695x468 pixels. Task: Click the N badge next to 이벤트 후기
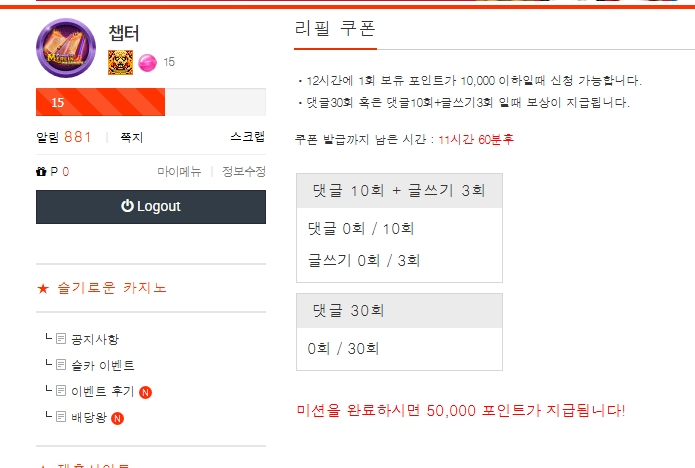pyautogui.click(x=145, y=391)
